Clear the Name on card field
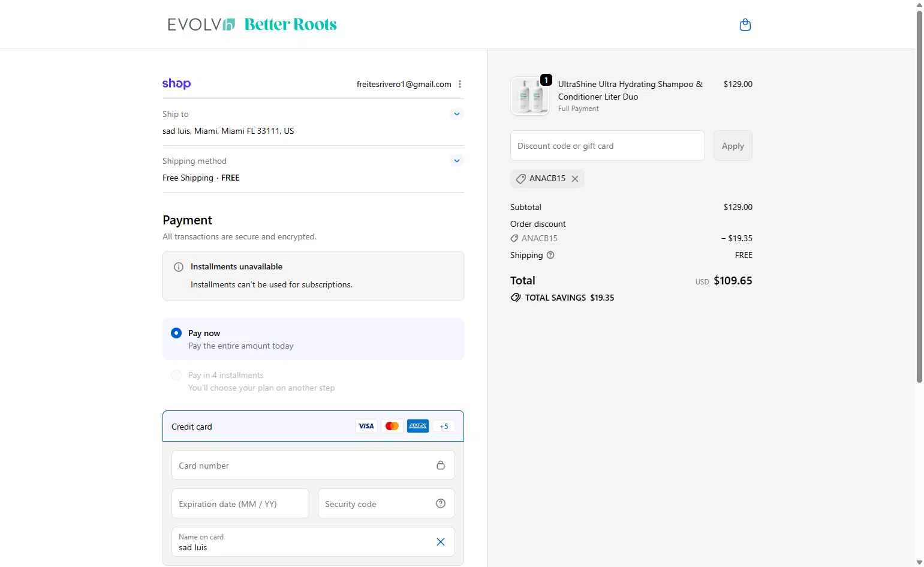The height and width of the screenshot is (567, 924). pos(441,542)
